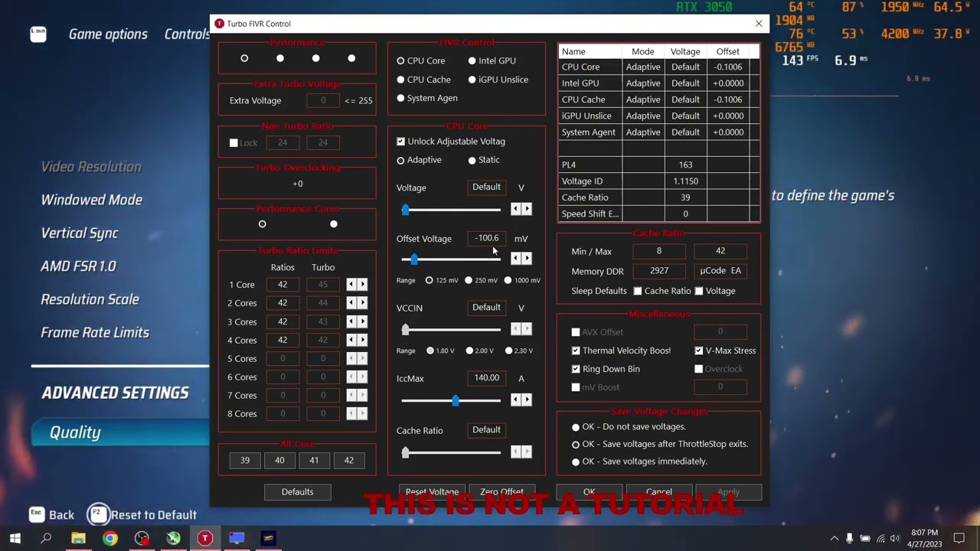Click the Offset Voltage -100.6 field
The height and width of the screenshot is (551, 980).
pos(486,238)
